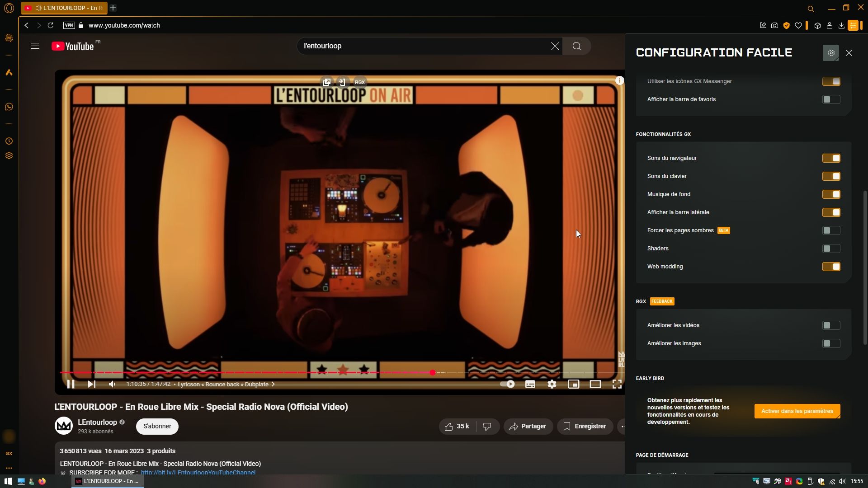Take a snapshot with camera icon
The image size is (868, 488).
(775, 25)
